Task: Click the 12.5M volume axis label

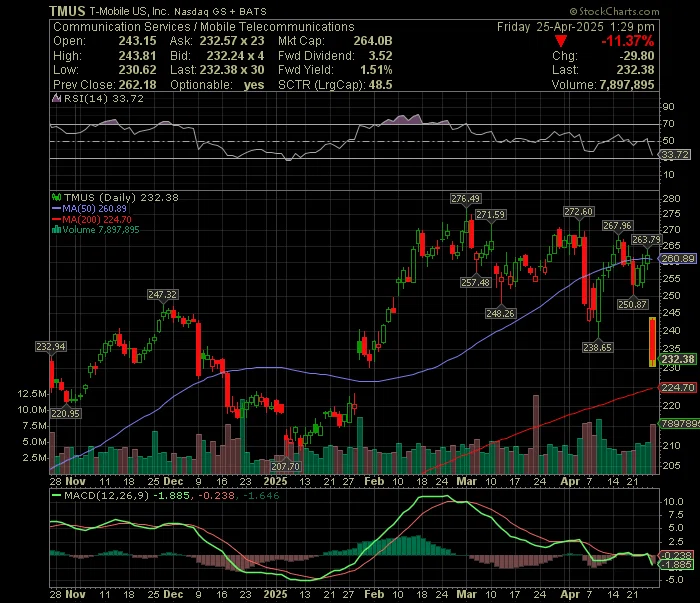Action: (32, 394)
